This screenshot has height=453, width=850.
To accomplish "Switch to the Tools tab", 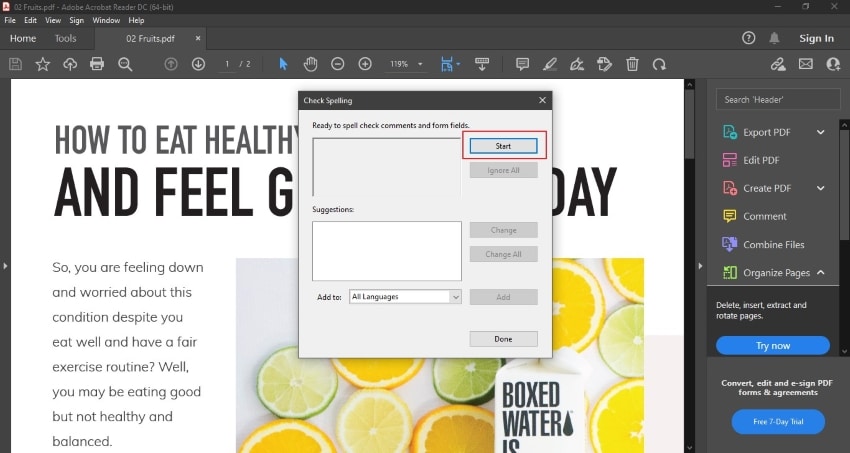I will coord(66,38).
